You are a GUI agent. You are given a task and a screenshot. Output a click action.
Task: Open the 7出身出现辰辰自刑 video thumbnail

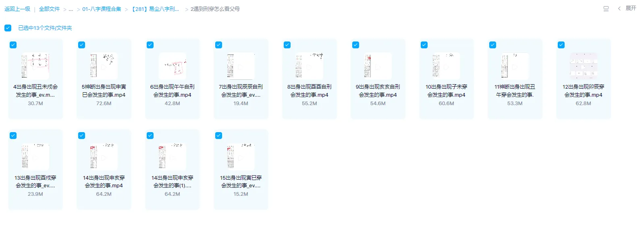point(241,66)
